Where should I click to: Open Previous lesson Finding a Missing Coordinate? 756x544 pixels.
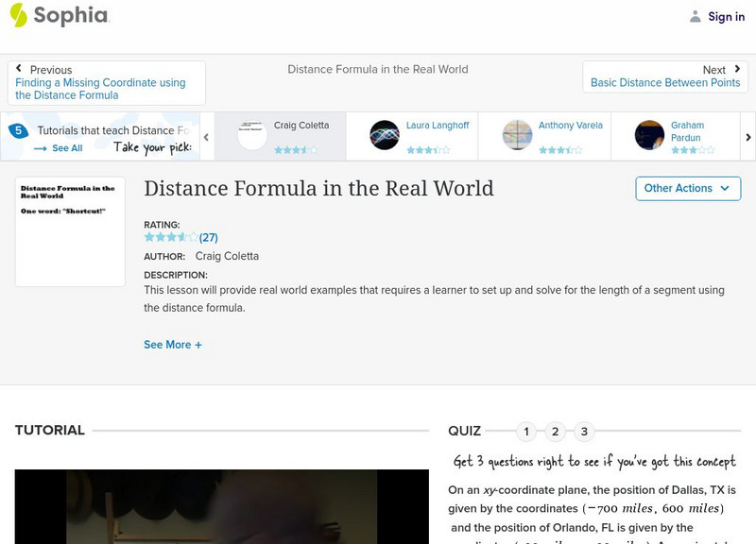tap(106, 83)
